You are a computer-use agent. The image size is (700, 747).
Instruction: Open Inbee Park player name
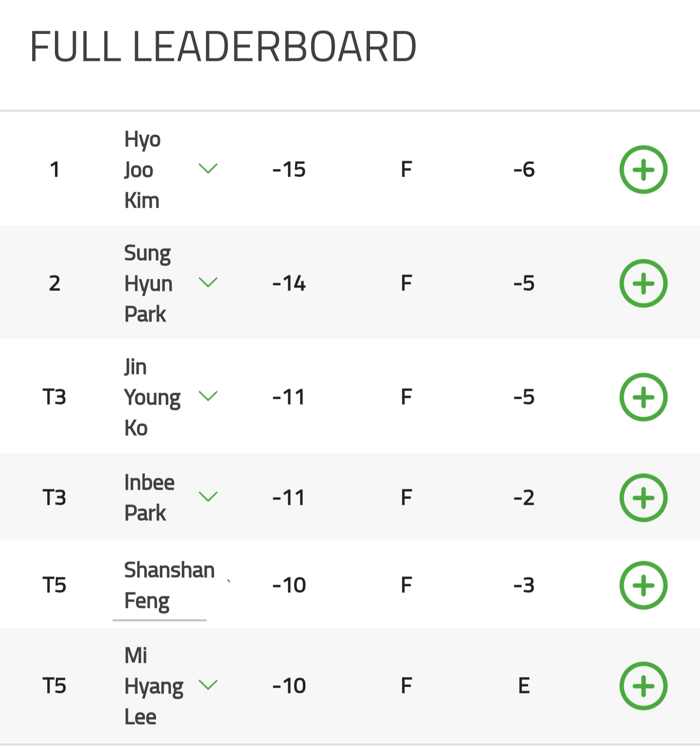click(x=149, y=498)
